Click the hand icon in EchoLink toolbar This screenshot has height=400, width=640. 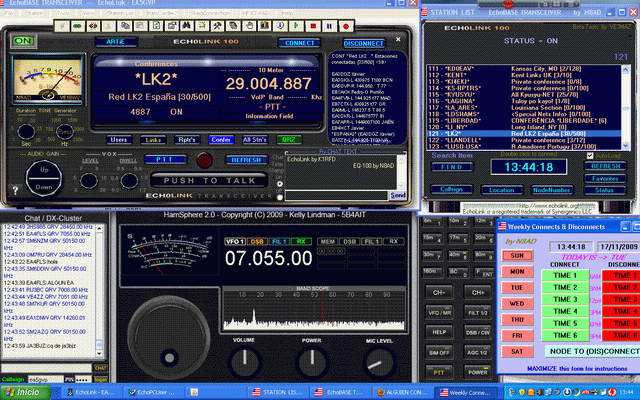pyautogui.click(x=249, y=26)
